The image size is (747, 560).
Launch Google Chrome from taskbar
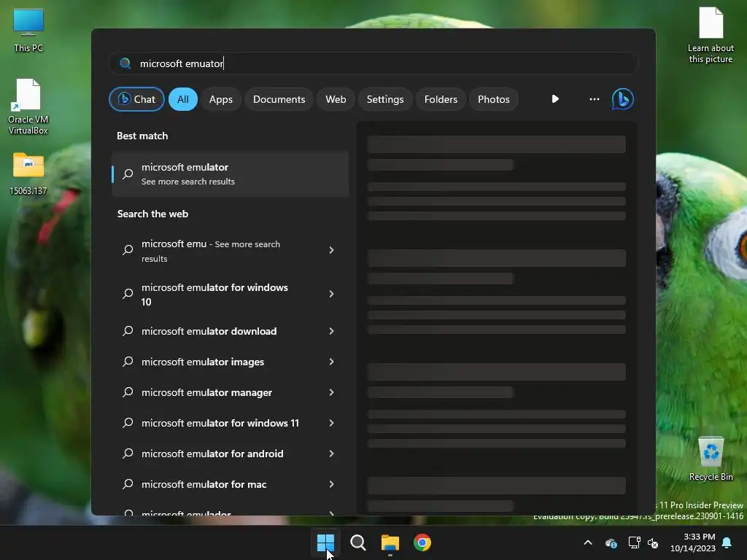click(x=422, y=542)
